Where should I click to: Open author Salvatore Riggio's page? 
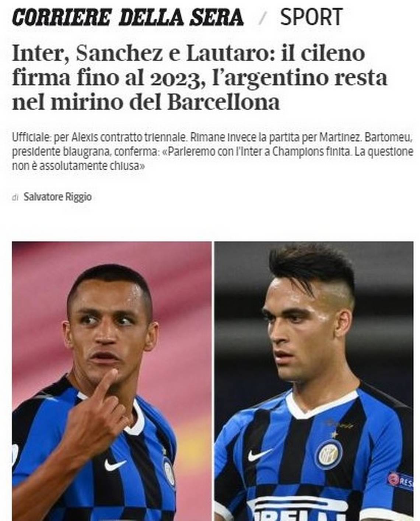pos(57,197)
